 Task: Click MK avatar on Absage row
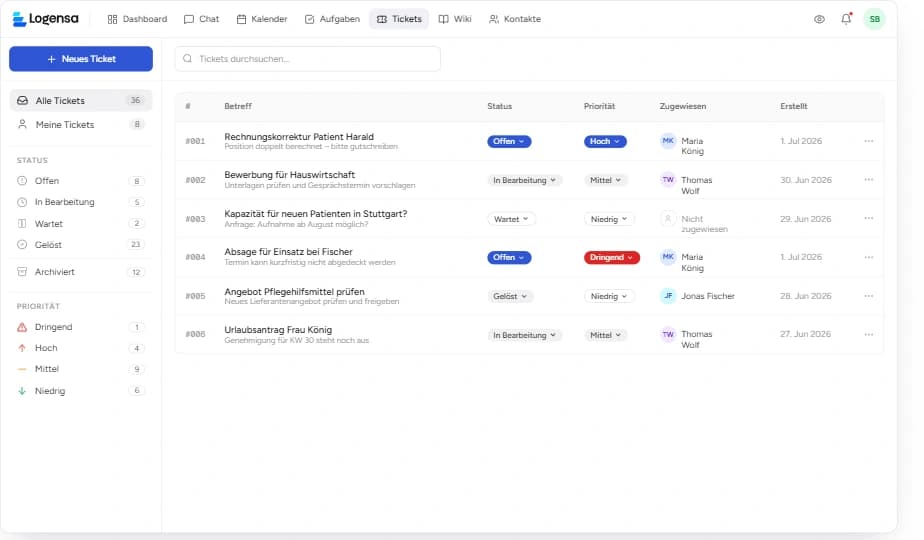click(668, 257)
